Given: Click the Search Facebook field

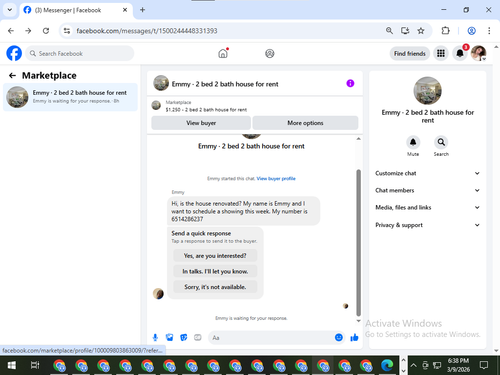Looking at the screenshot, I should coord(80,53).
